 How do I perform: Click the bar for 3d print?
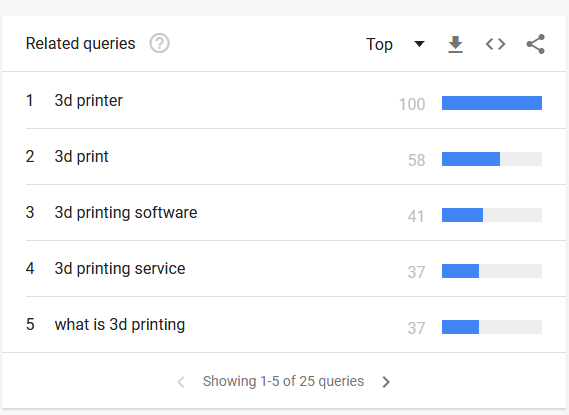click(492, 159)
